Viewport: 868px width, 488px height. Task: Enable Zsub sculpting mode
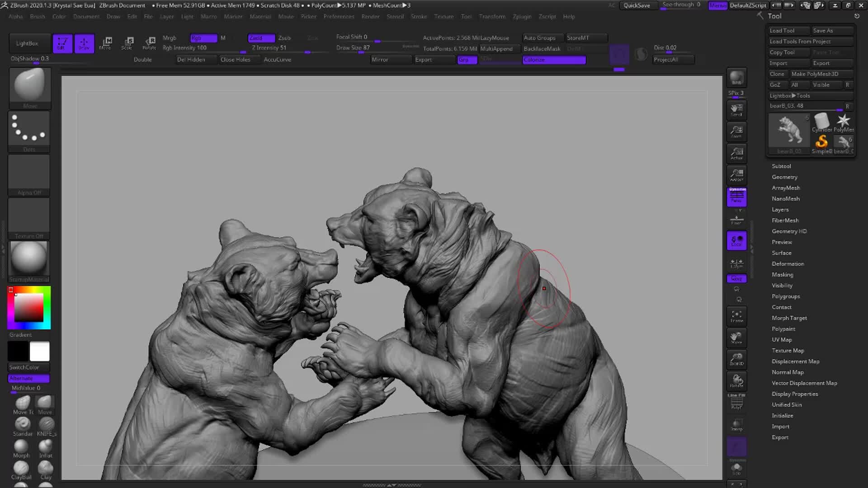point(285,38)
